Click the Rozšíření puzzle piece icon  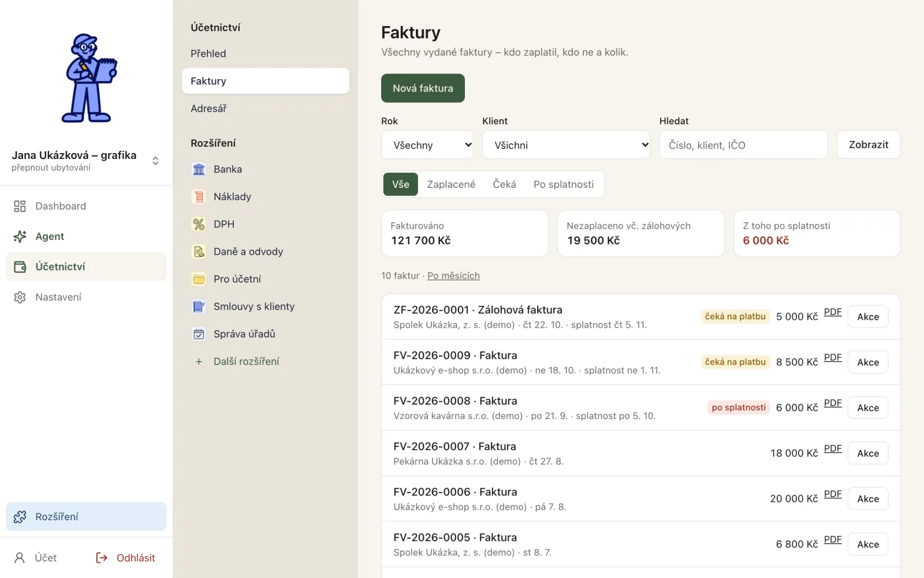coord(20,517)
